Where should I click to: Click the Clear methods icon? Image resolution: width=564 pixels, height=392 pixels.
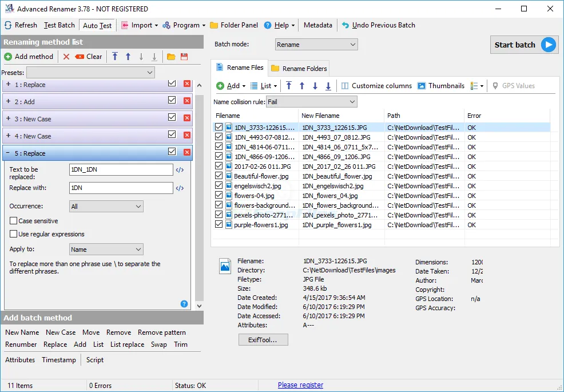(x=80, y=57)
